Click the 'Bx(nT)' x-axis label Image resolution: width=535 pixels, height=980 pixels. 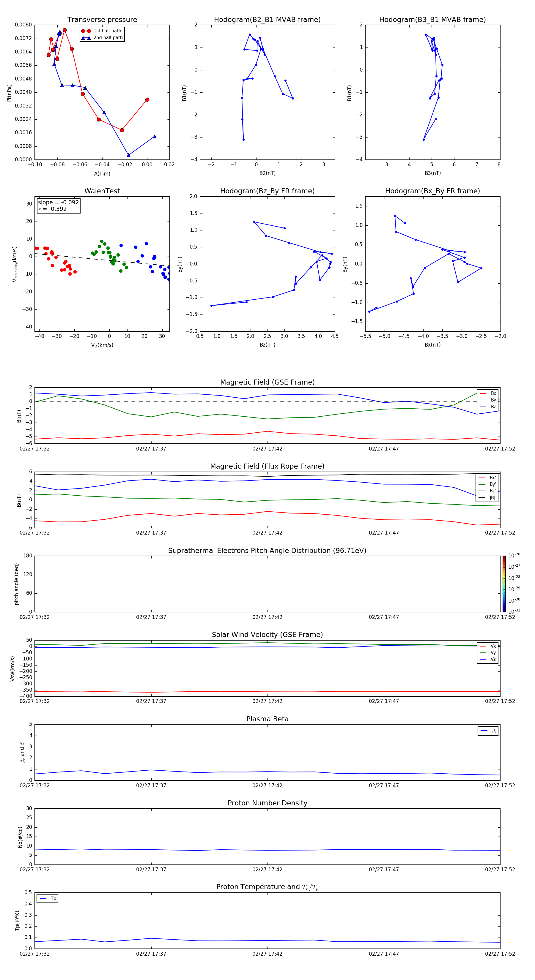click(x=432, y=345)
